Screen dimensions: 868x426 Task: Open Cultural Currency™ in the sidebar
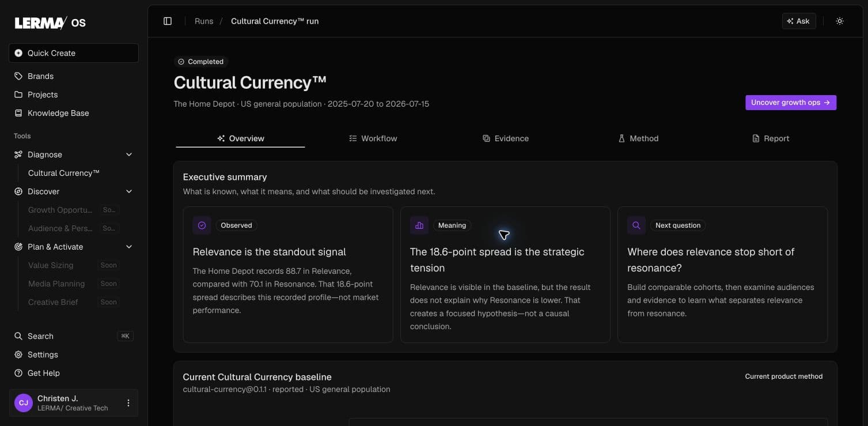pyautogui.click(x=64, y=173)
